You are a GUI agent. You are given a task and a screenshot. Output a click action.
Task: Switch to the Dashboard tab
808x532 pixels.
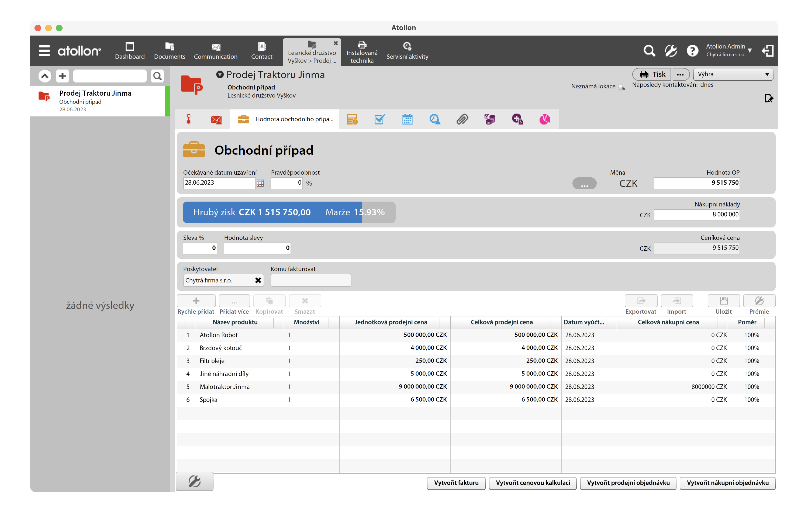click(130, 51)
